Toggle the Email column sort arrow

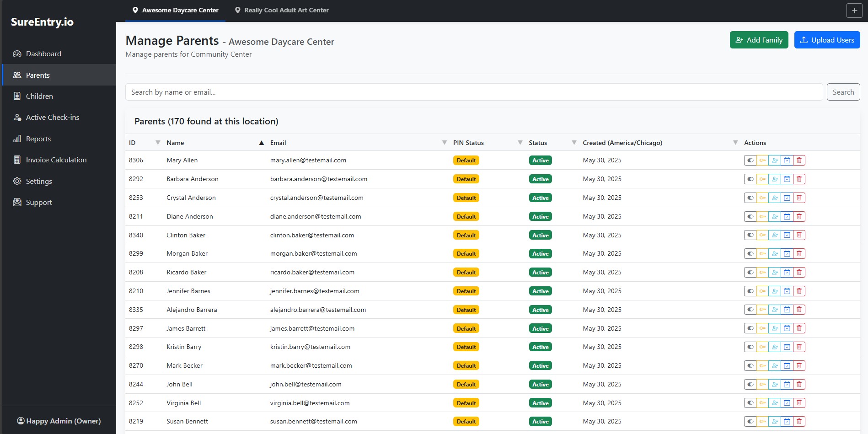[x=261, y=142]
